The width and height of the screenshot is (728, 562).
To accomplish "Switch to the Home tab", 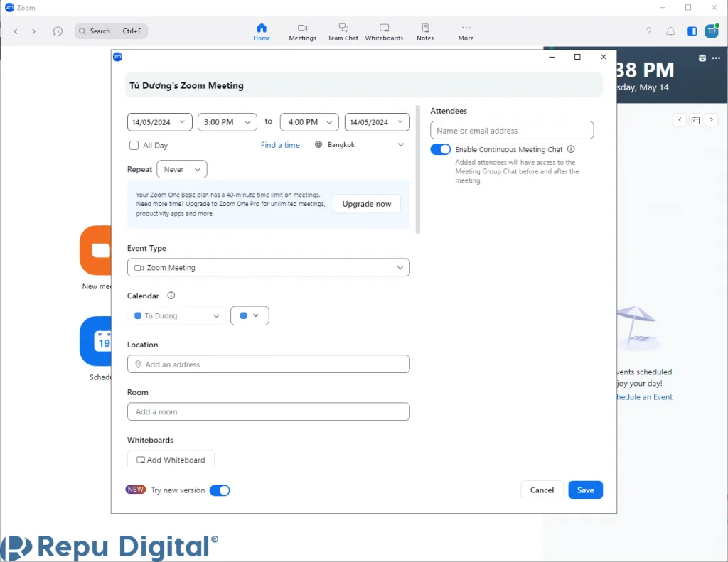I will (x=262, y=32).
